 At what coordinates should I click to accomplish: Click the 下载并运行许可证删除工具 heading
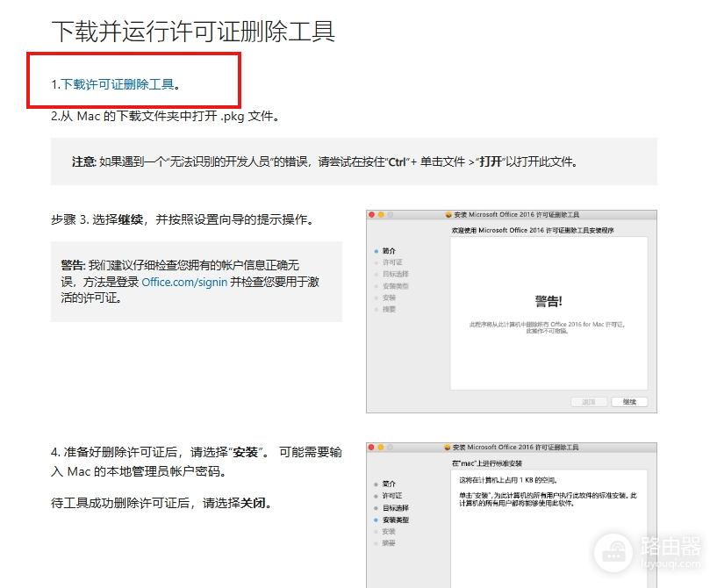tap(193, 32)
